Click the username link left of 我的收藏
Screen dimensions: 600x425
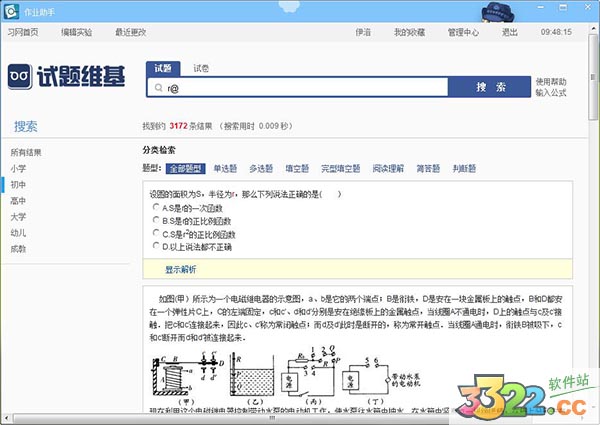point(363,32)
